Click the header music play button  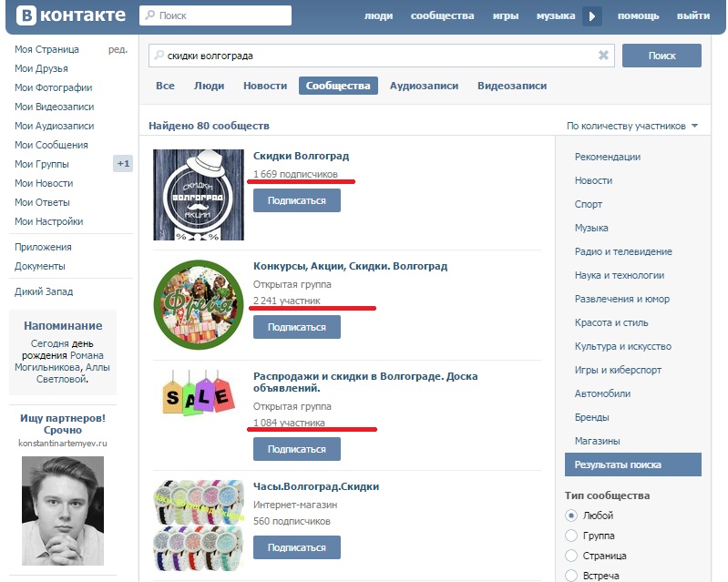[592, 16]
